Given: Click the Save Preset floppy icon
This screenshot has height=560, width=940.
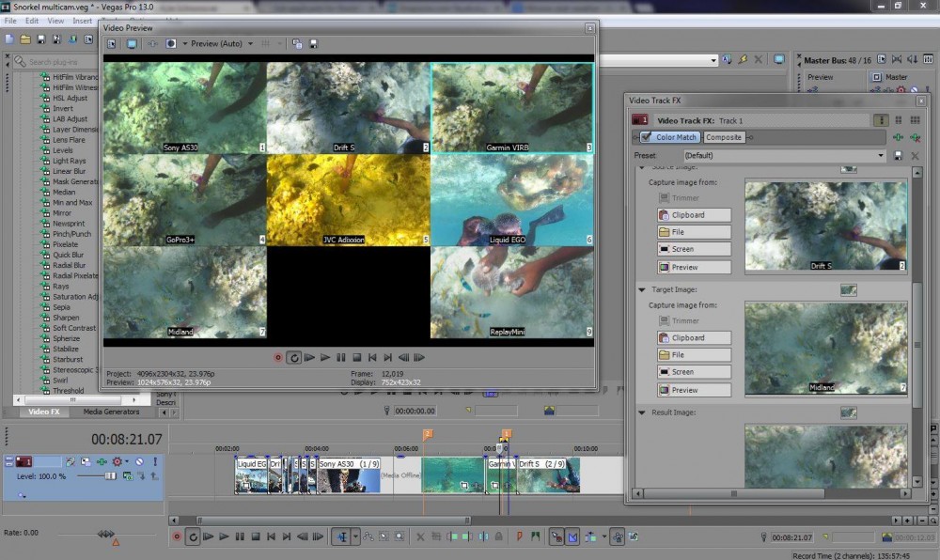Looking at the screenshot, I should [899, 155].
